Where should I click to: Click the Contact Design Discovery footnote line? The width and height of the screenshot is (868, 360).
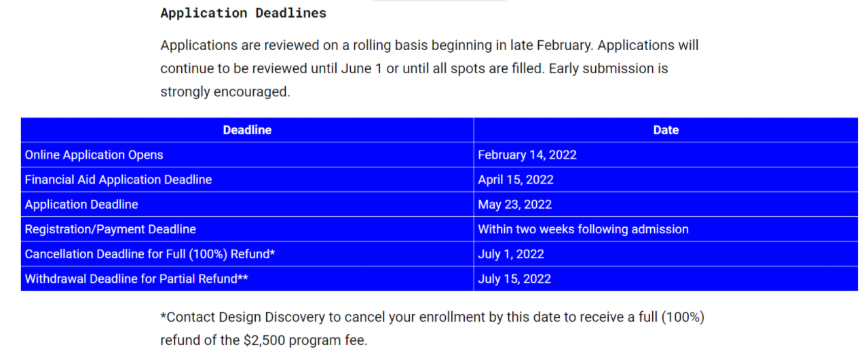pos(432,317)
